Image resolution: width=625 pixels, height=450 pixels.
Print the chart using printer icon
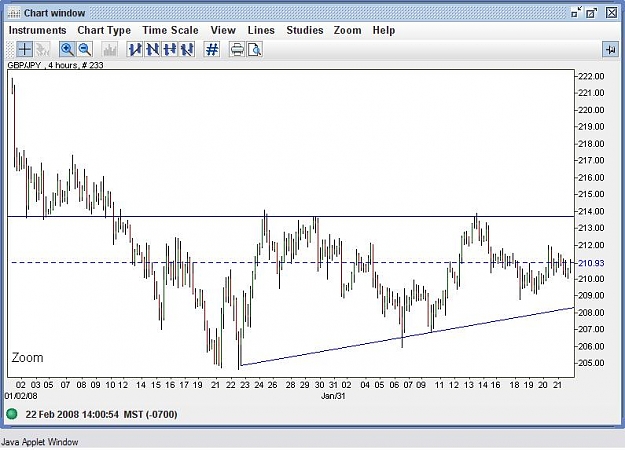coord(237,49)
